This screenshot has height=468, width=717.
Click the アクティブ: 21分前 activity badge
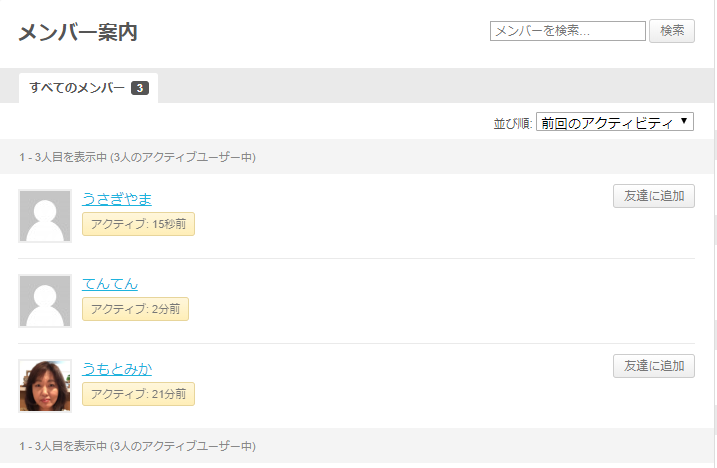[138, 394]
